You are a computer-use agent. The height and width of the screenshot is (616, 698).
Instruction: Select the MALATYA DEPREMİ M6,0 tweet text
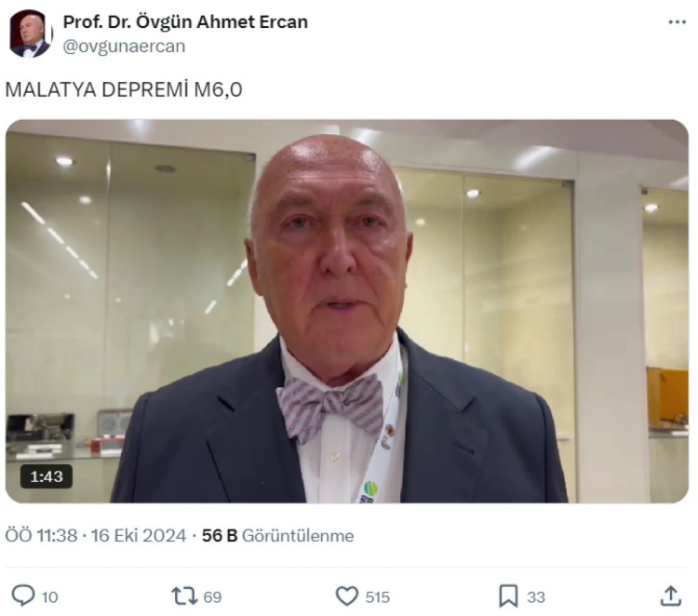coord(124,89)
